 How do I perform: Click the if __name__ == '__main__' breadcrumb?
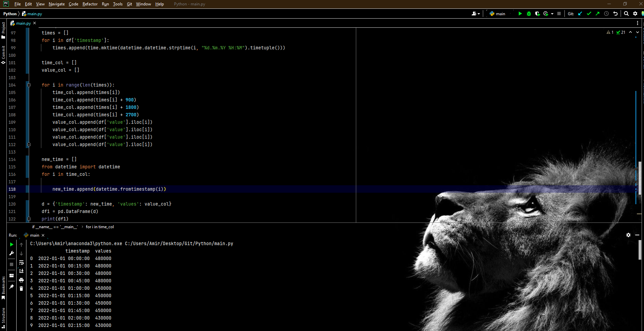(x=55, y=227)
